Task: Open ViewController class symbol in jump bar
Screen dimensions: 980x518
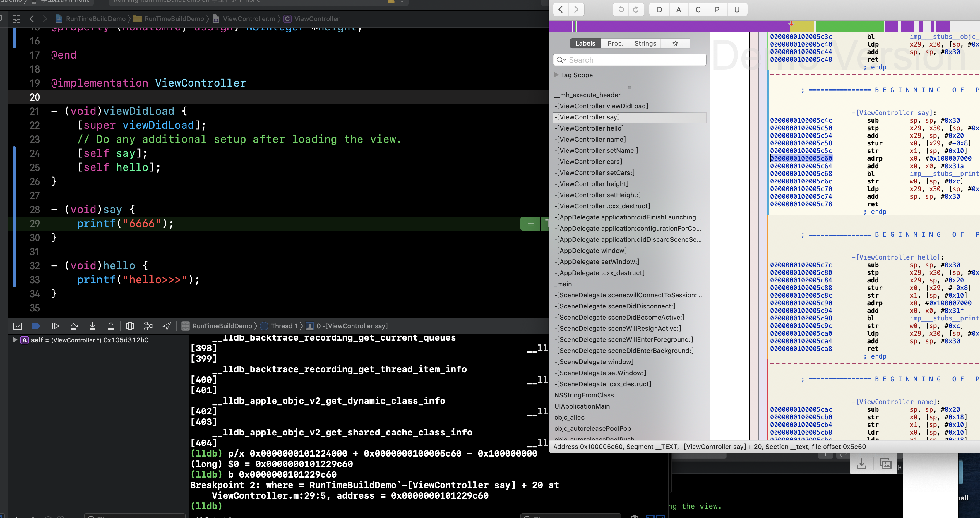Action: coord(311,19)
